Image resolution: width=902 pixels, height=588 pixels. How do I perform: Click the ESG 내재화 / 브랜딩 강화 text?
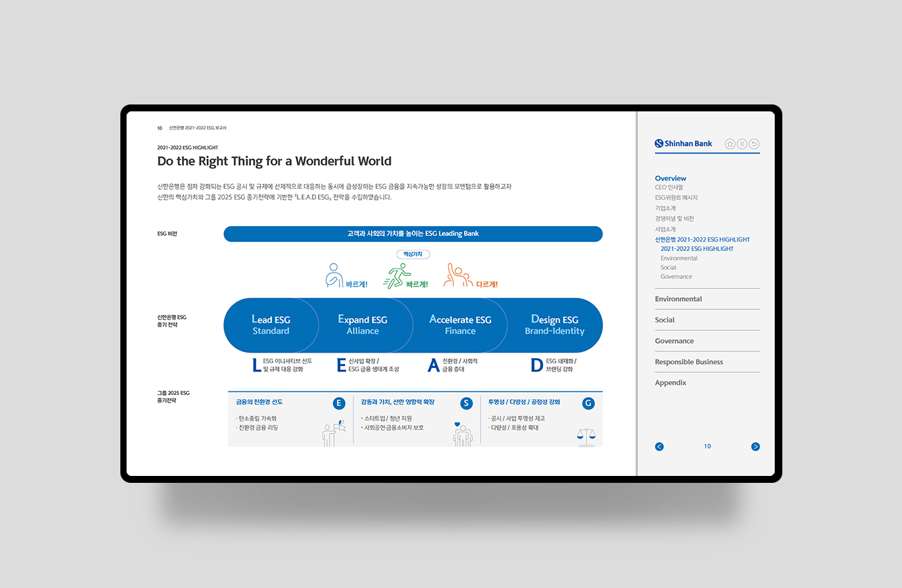[561, 365]
